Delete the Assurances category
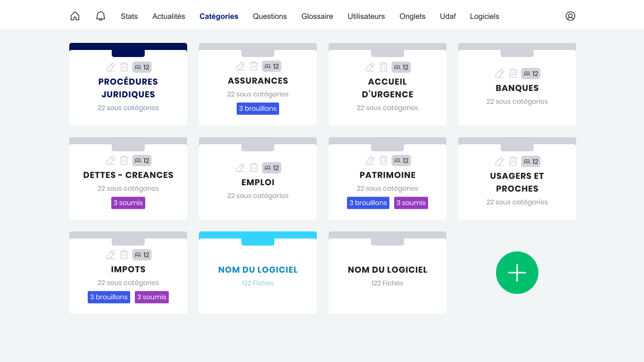644x362 pixels. [254, 66]
